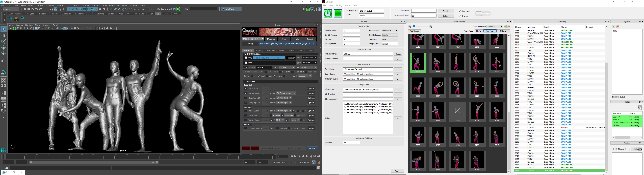
Task: Open the Selection Sets None dropdown
Action: [495, 27]
